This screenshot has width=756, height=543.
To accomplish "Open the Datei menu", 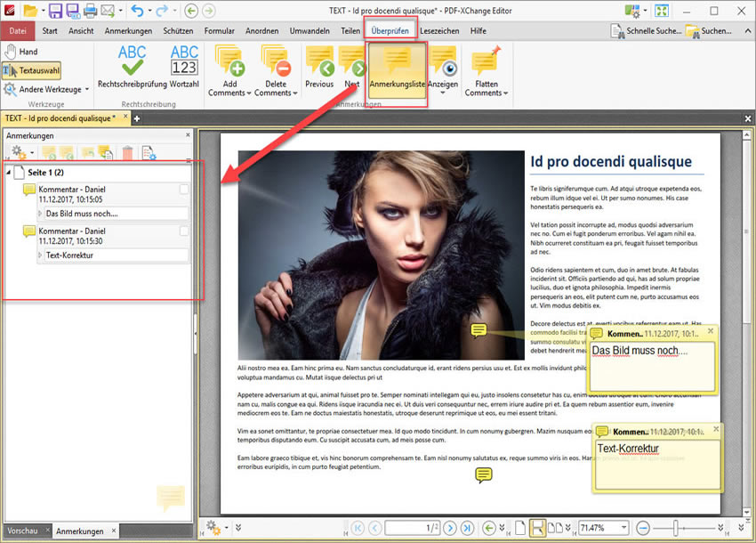I will pos(18,31).
